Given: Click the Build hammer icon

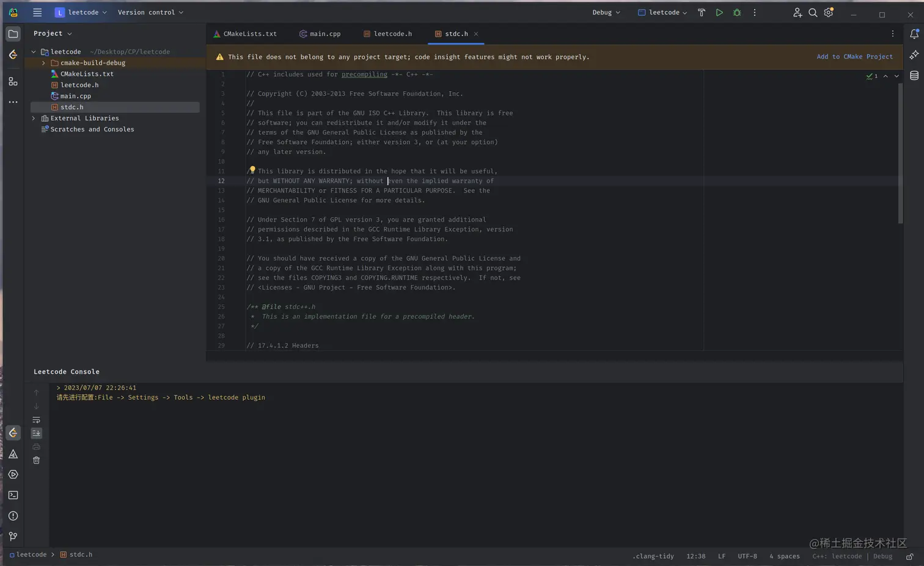Looking at the screenshot, I should 702,12.
